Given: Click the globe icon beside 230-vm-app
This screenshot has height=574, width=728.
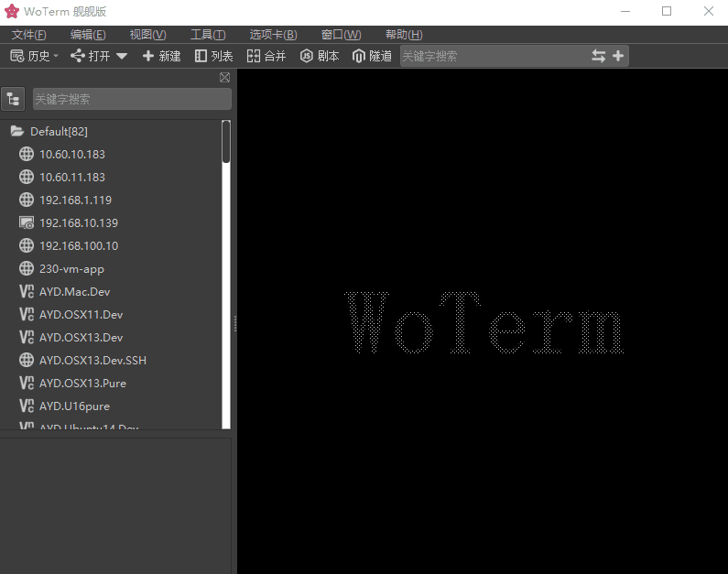Looking at the screenshot, I should [27, 268].
